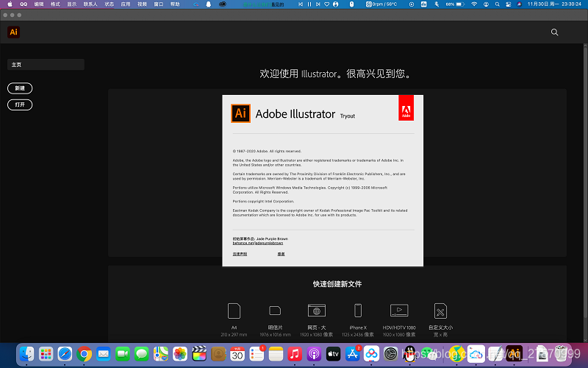
Task: Click previous track in menu bar player
Action: tap(301, 4)
